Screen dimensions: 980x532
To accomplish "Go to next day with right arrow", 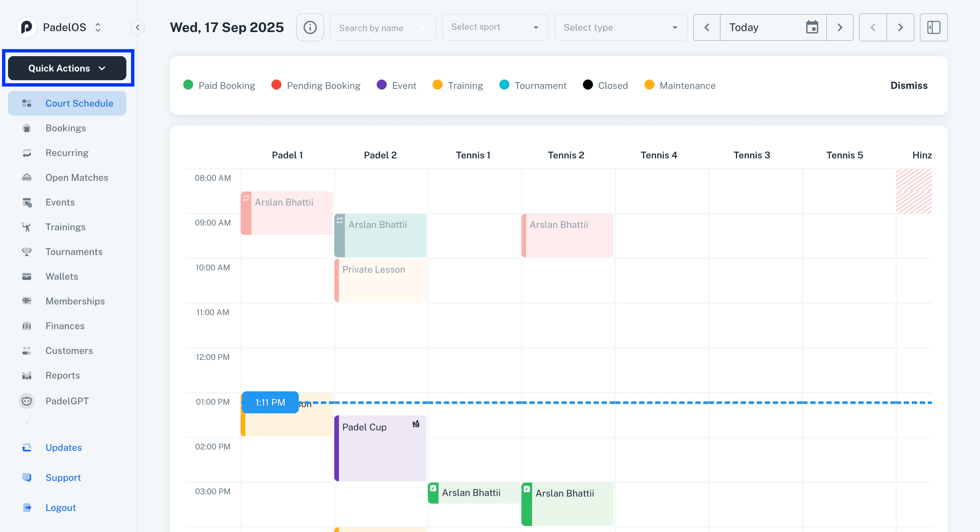I will (840, 27).
